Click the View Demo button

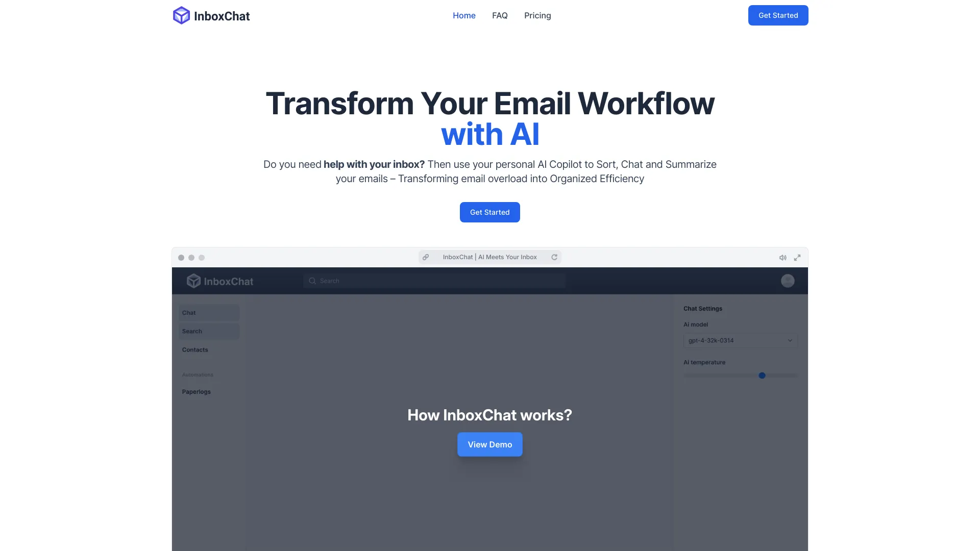pyautogui.click(x=490, y=444)
